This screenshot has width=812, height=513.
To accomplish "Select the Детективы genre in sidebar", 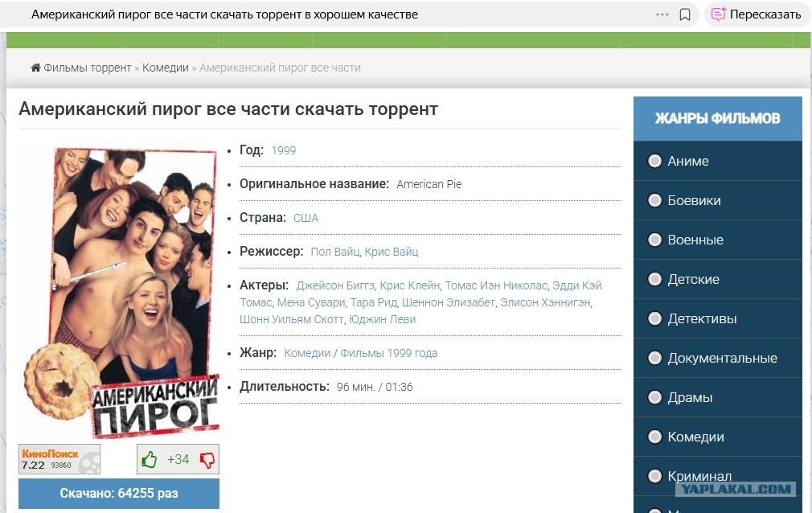I will [717, 318].
